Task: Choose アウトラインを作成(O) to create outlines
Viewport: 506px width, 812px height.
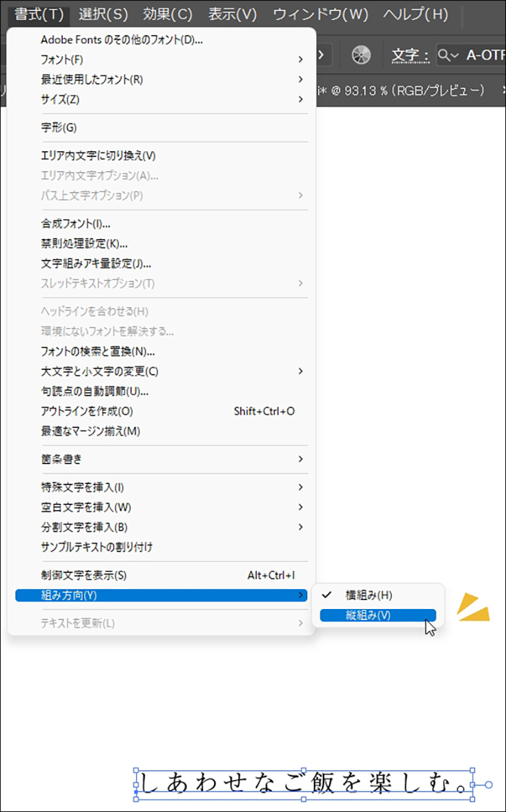Action: coord(87,411)
